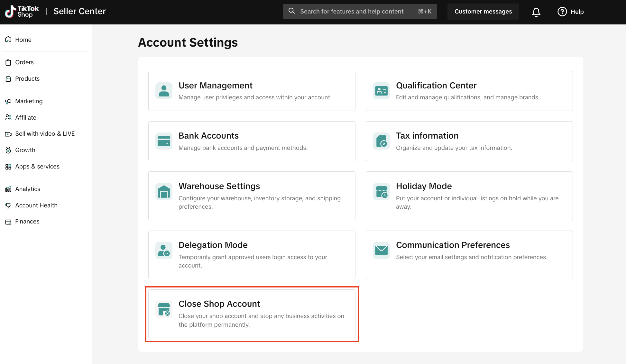Click the Holiday Mode shop-clock icon
The width and height of the screenshot is (626, 364).
tap(381, 192)
